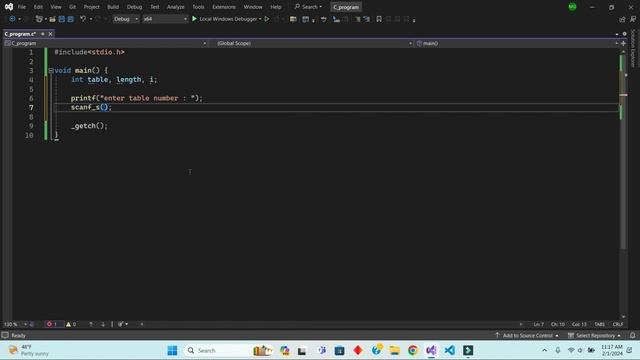640x360 pixels.
Task: Go to previous issue up arrow
Action: coord(91,324)
